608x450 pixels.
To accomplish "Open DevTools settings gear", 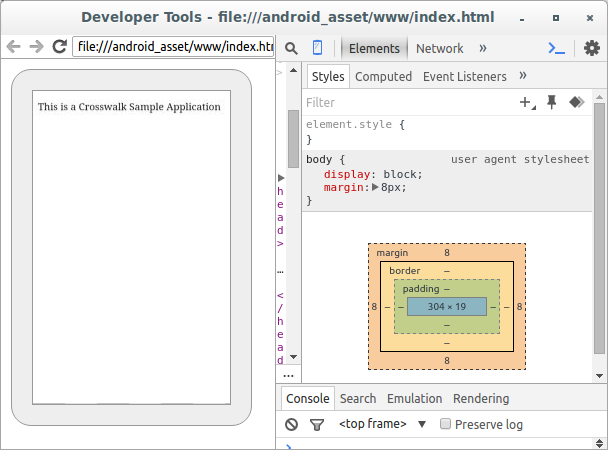I will [592, 48].
